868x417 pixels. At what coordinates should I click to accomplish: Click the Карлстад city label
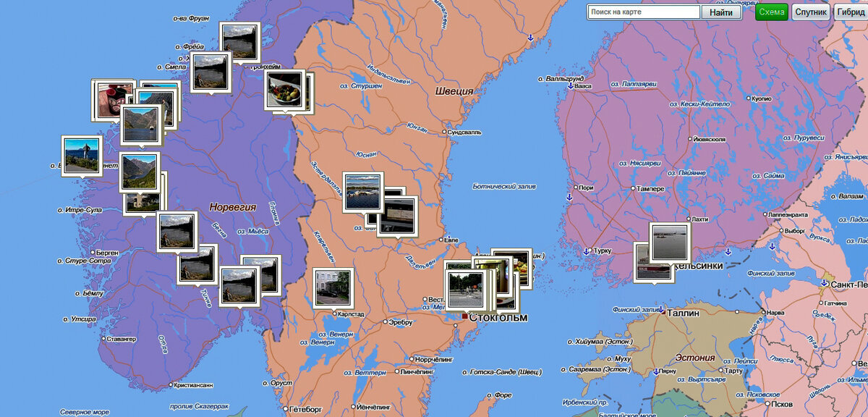[x=351, y=314]
